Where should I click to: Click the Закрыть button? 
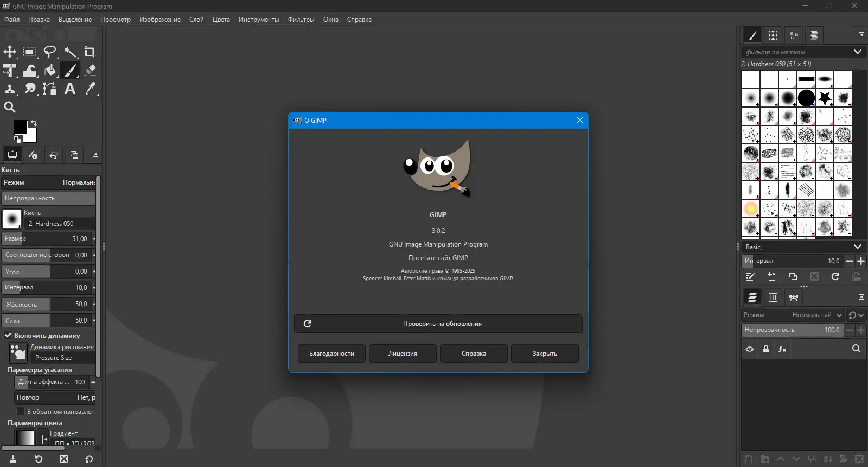coord(545,354)
